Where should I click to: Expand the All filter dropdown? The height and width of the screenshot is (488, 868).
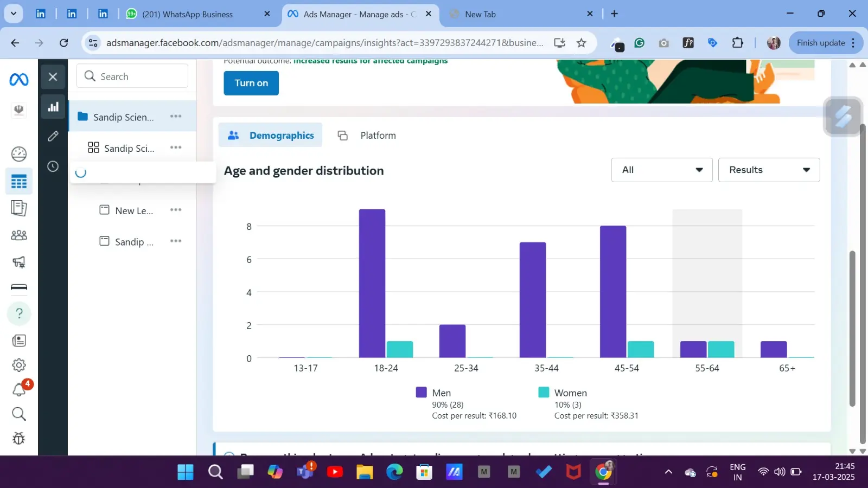point(661,170)
